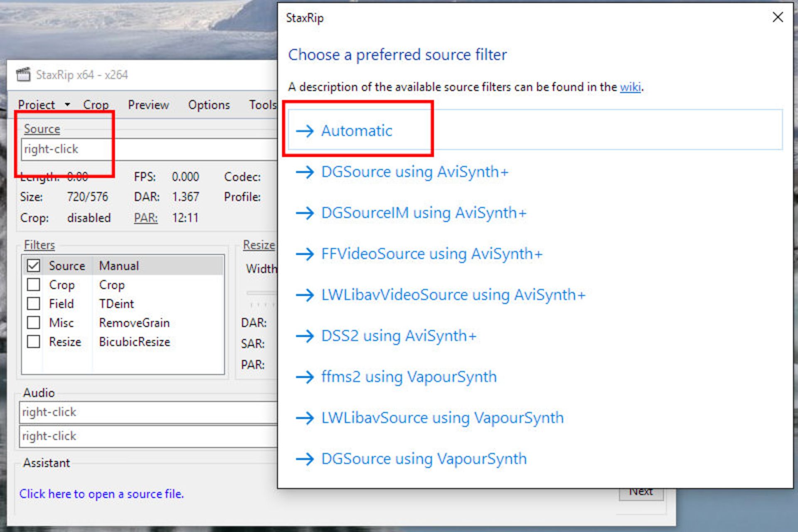Screen dimensions: 798x532
Task: Enable the Resize filter checkbox
Action: point(33,342)
